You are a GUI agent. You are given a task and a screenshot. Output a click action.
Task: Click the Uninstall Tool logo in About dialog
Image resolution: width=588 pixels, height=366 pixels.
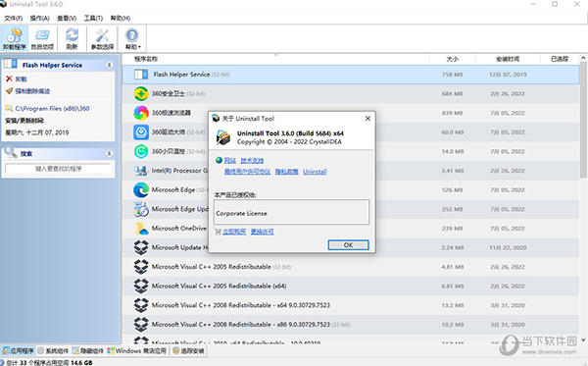(223, 137)
